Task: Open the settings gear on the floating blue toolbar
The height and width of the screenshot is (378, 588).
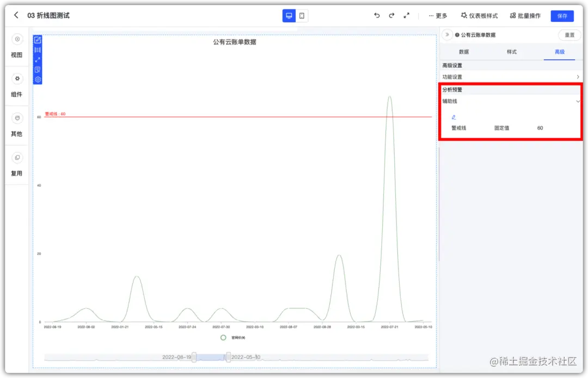Action: (38, 79)
